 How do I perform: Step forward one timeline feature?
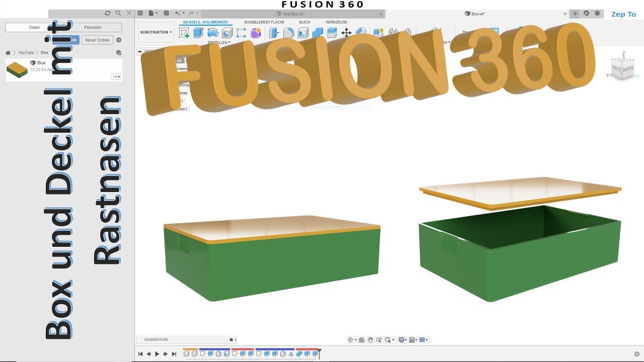166,354
